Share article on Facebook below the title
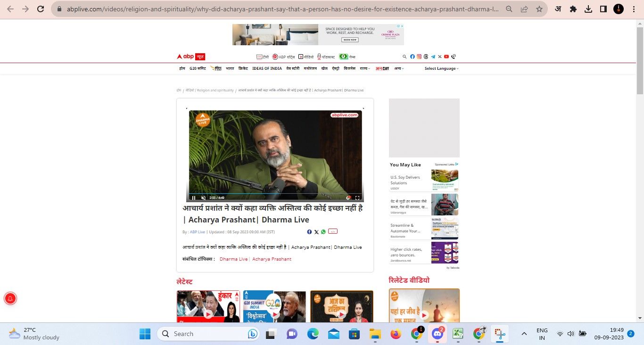 309,232
